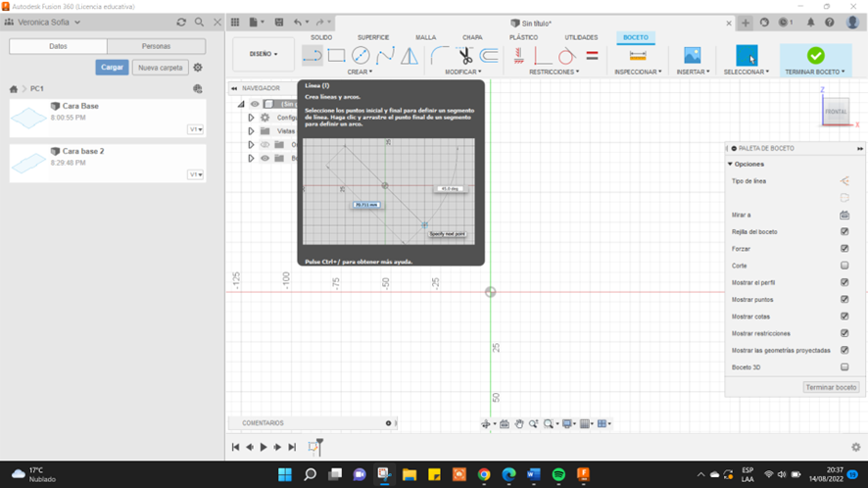Apply the Tangent constraint
868x488 pixels.
point(566,56)
